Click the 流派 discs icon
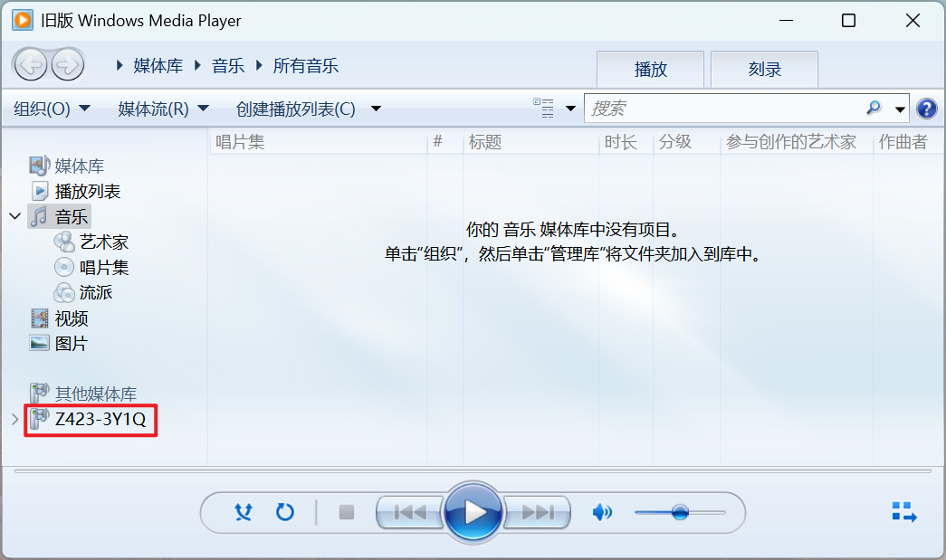This screenshot has width=946, height=560. click(x=64, y=293)
